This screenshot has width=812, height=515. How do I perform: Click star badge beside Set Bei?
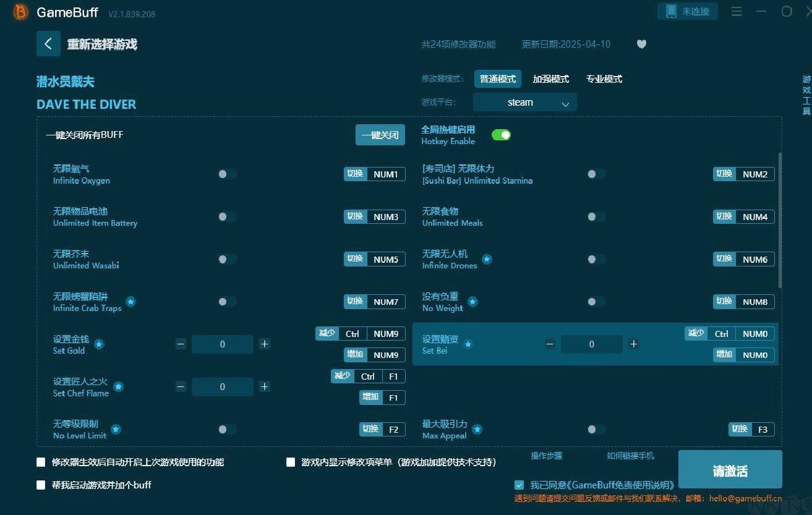(x=468, y=344)
